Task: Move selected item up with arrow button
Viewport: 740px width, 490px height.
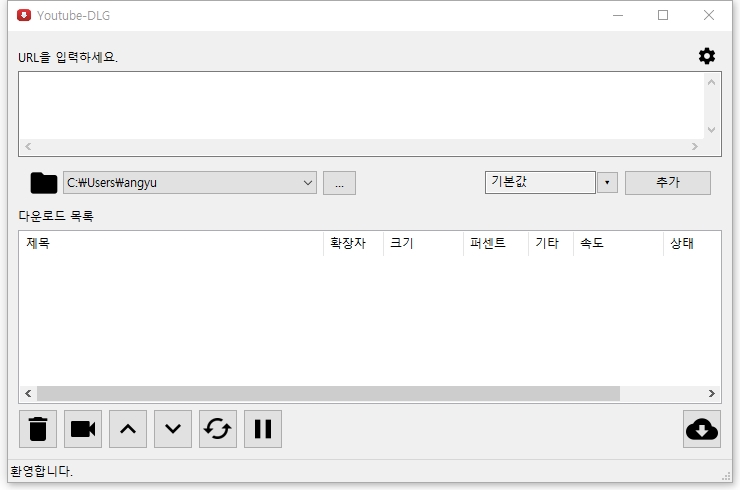Action: point(128,429)
